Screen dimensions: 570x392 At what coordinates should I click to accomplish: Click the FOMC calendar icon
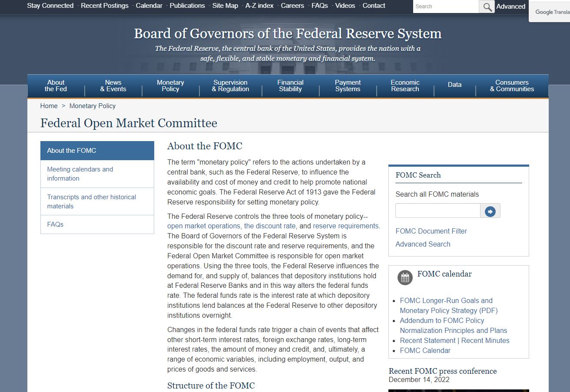point(405,277)
